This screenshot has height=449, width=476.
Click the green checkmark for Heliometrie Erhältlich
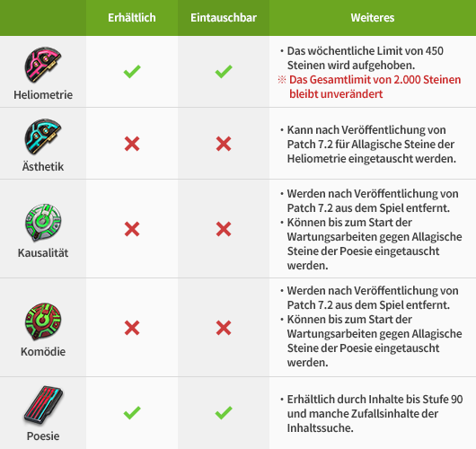[x=132, y=72]
